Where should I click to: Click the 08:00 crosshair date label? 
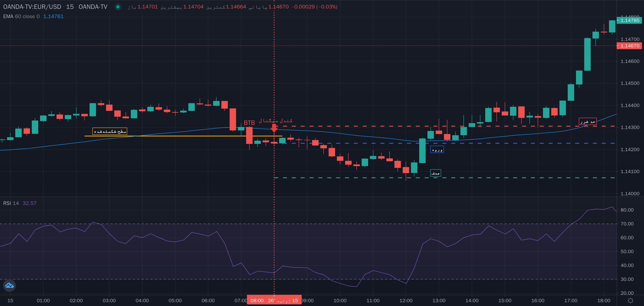274,301
